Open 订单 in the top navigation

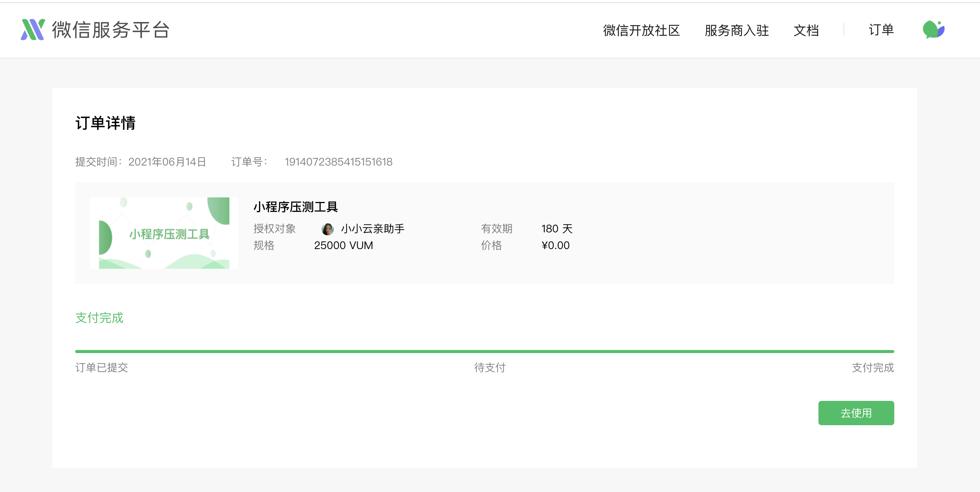[881, 30]
